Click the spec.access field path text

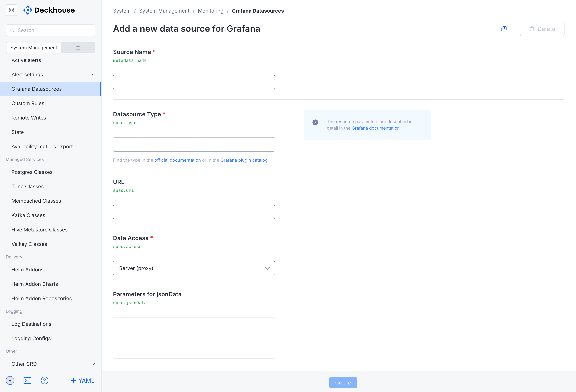click(127, 247)
